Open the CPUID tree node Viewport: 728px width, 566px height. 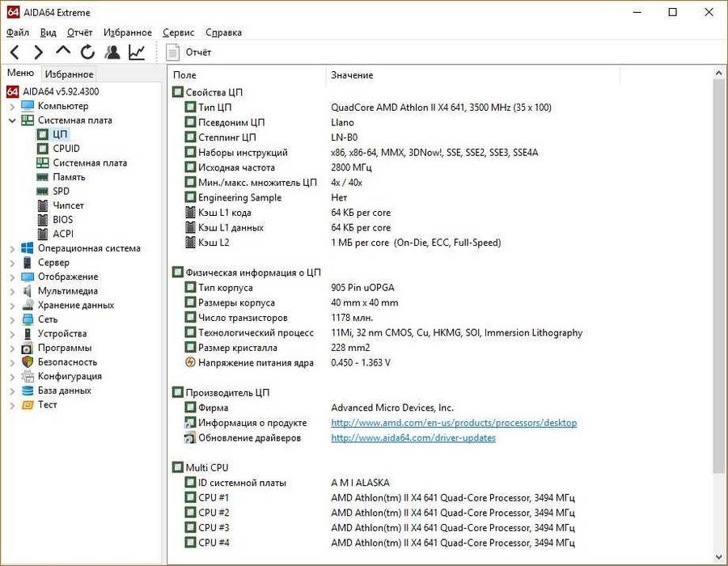(x=66, y=149)
